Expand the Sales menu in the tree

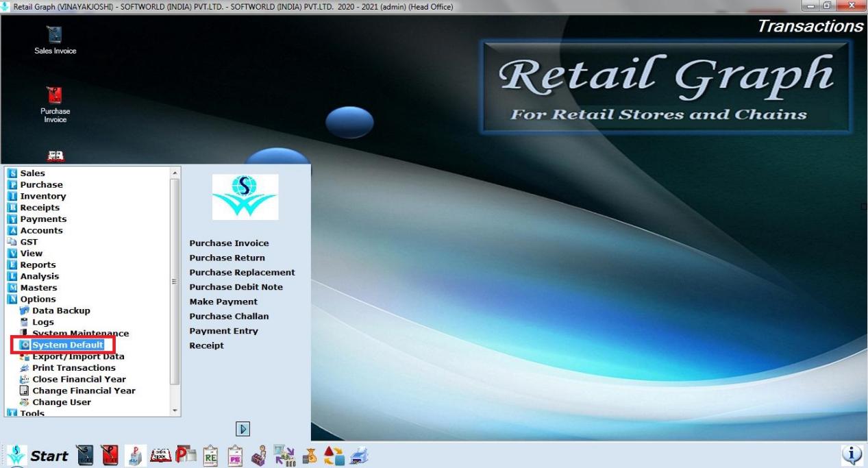point(32,173)
